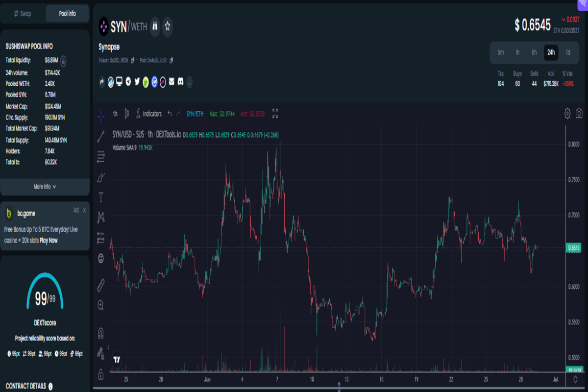Click the binoculars icon beside SYN/WETH

(x=155, y=26)
